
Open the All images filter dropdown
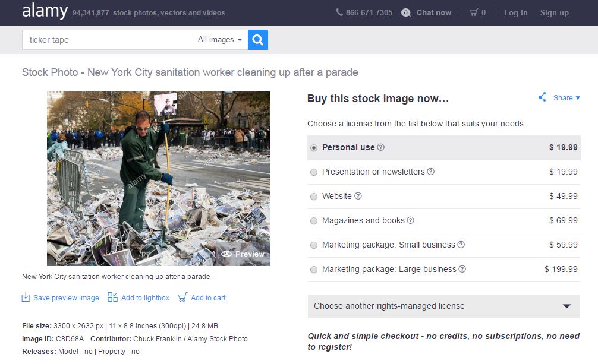pos(219,40)
